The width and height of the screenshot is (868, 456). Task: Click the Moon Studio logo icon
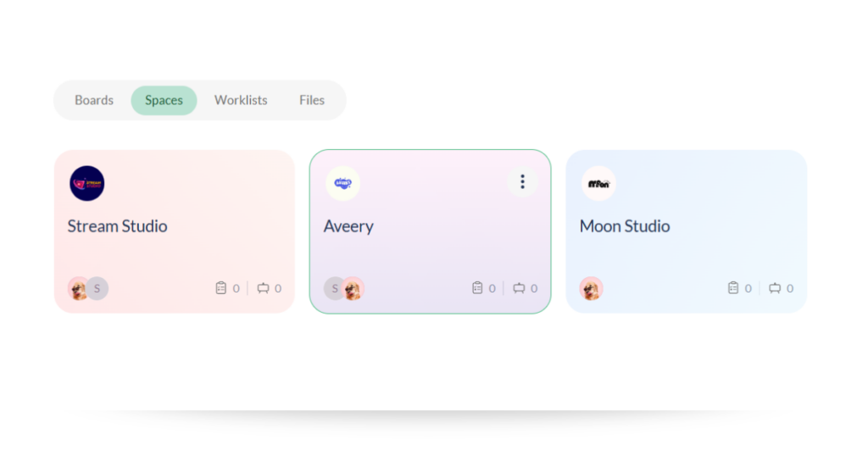tap(599, 183)
